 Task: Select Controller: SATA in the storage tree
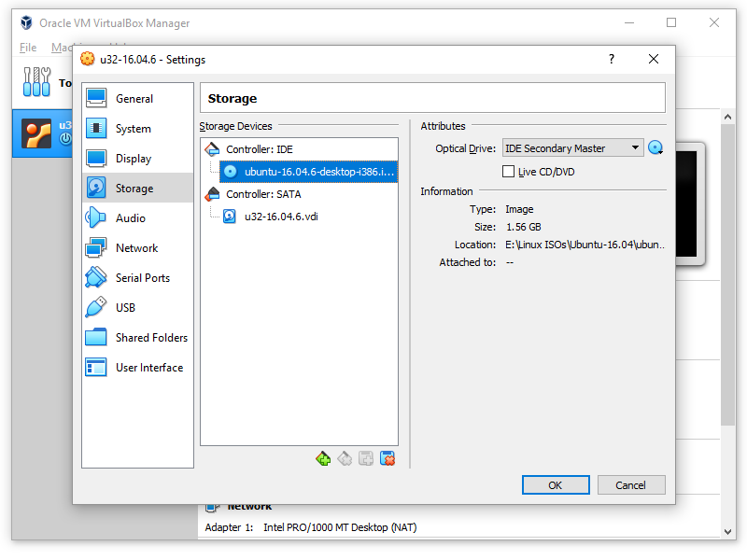point(263,194)
